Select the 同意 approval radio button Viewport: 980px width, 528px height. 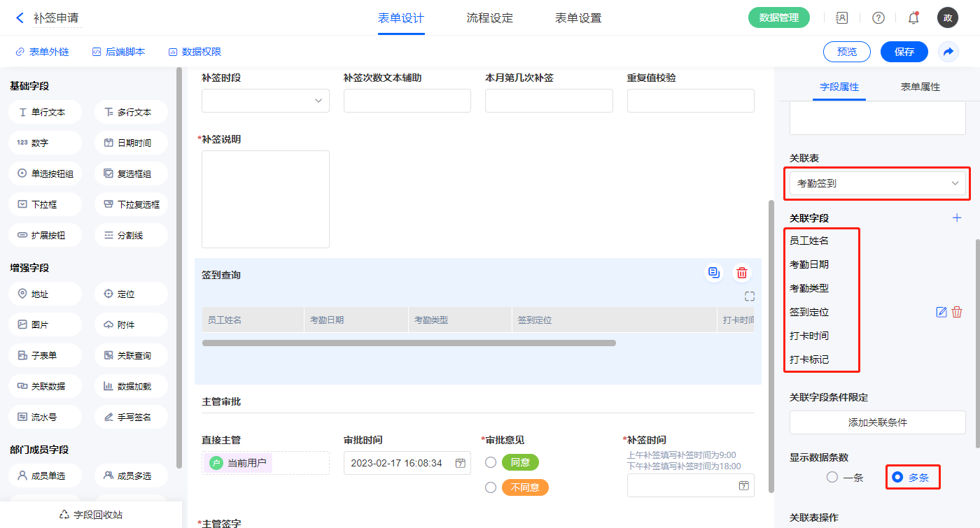click(491, 462)
